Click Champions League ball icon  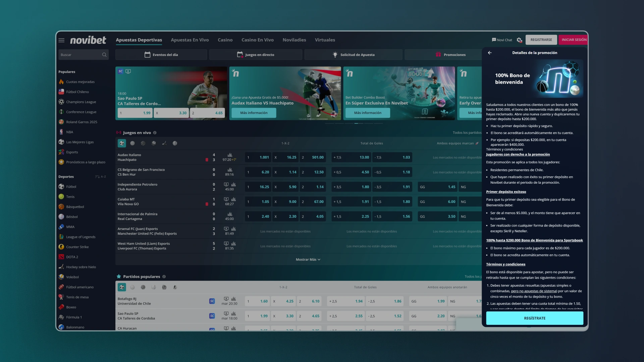(61, 102)
